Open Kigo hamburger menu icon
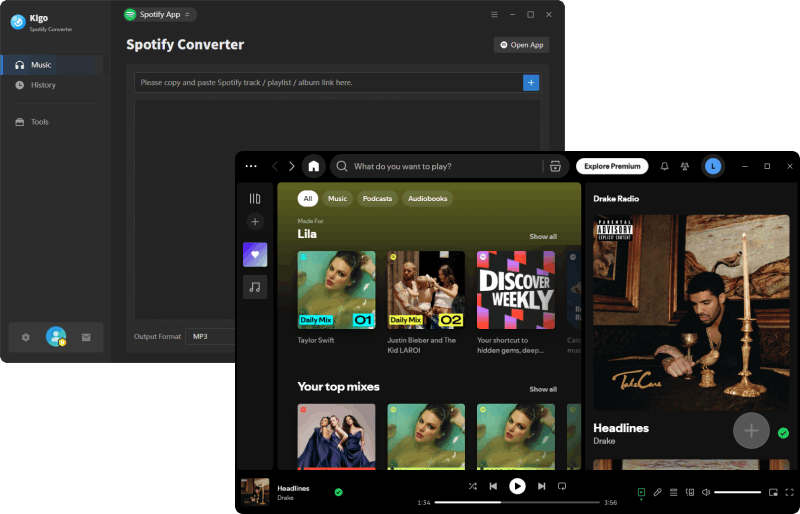The width and height of the screenshot is (800, 514). click(494, 14)
